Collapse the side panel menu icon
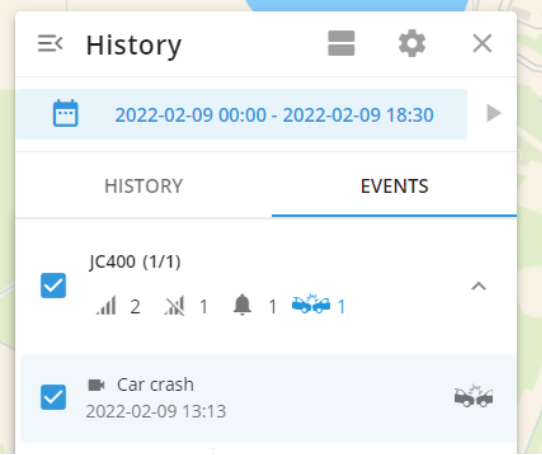Image resolution: width=542 pixels, height=455 pixels. click(50, 44)
